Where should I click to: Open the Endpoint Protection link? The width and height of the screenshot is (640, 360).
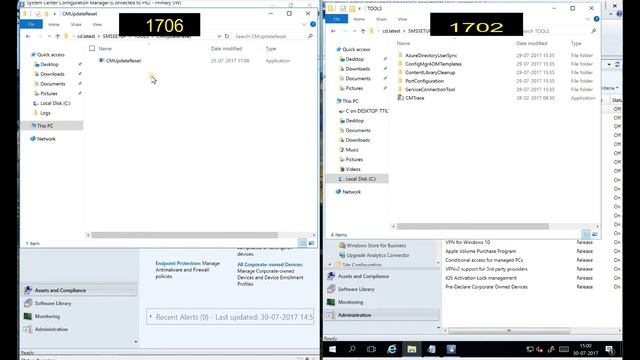178,263
